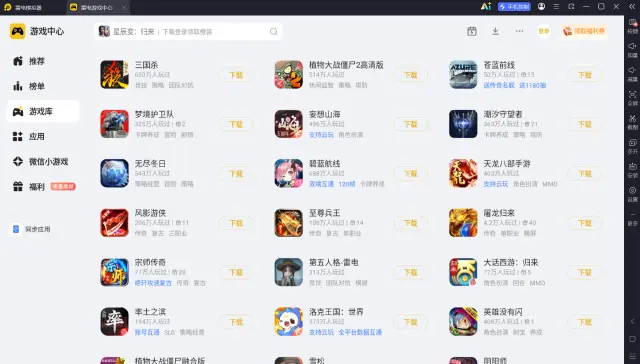Screen dimensions: 640x364
Task: Download 三国杀 game
Action: (x=236, y=75)
